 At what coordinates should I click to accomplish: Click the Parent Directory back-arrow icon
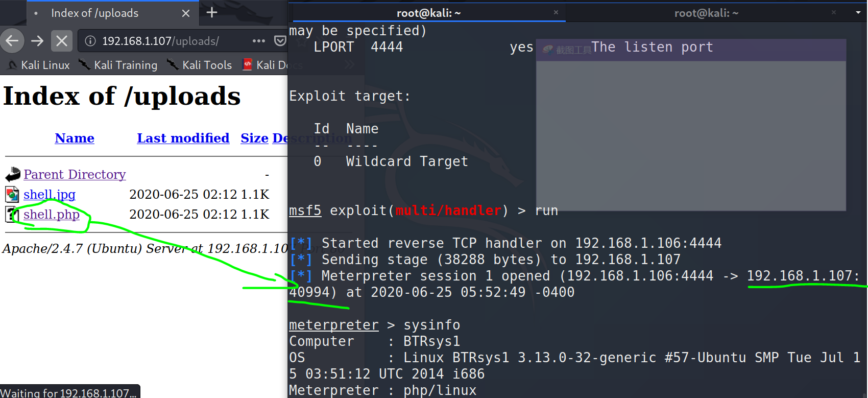tap(12, 175)
